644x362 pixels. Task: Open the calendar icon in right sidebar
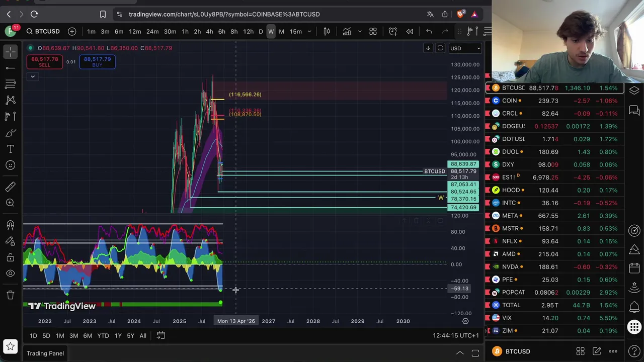634,268
